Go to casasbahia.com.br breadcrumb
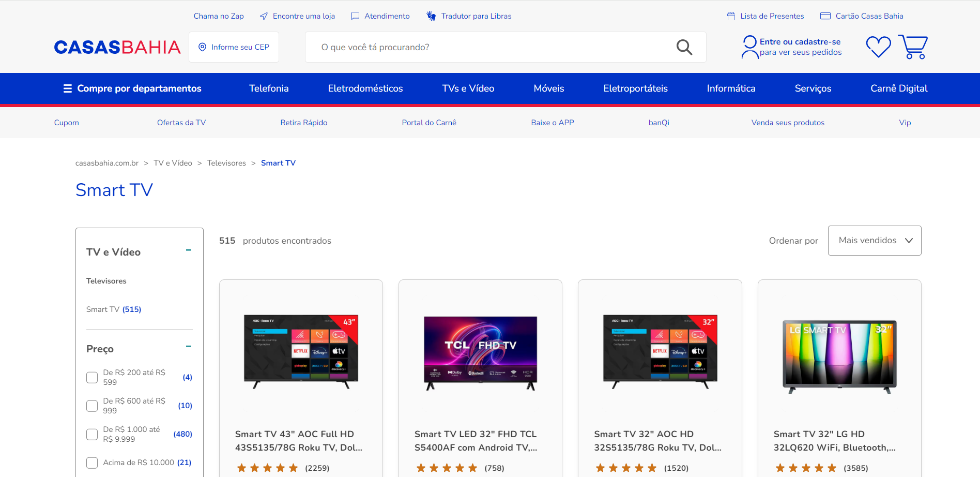980x477 pixels. point(107,163)
